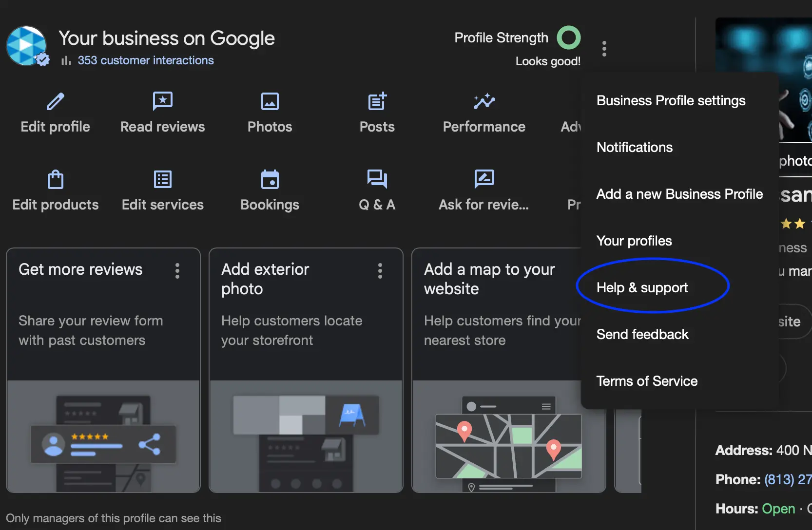This screenshot has width=812, height=530.
Task: Create a post via the Posts icon
Action: click(x=376, y=101)
